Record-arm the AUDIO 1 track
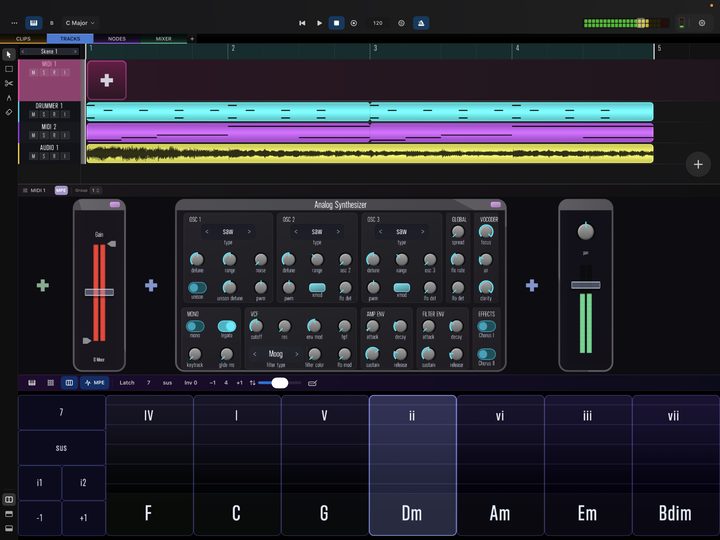 click(54, 156)
